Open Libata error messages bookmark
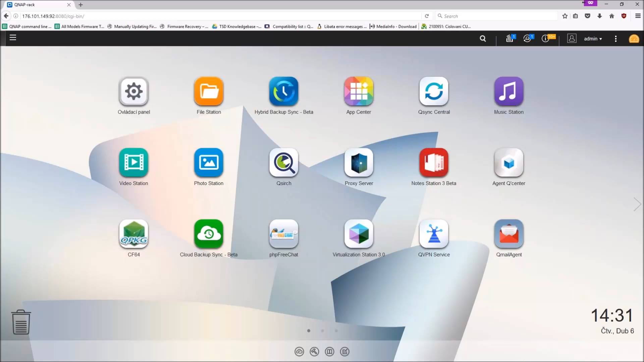Viewport: 644px width, 362px height. (341, 26)
